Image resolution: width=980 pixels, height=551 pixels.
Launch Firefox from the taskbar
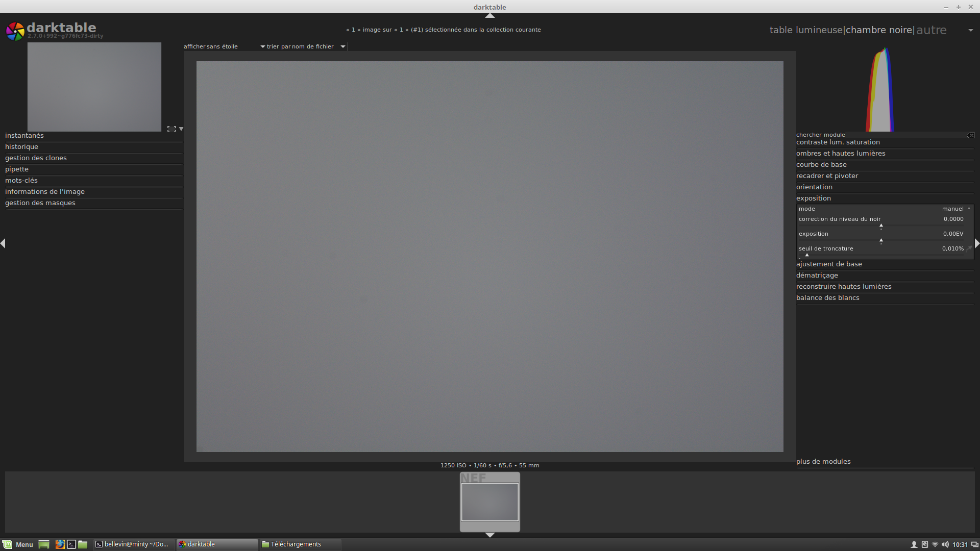[60, 544]
